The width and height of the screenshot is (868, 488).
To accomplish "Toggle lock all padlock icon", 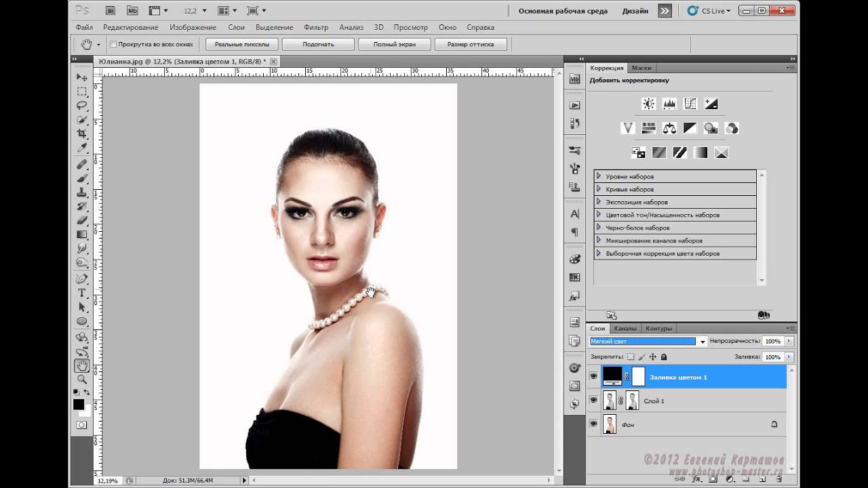I will [664, 357].
